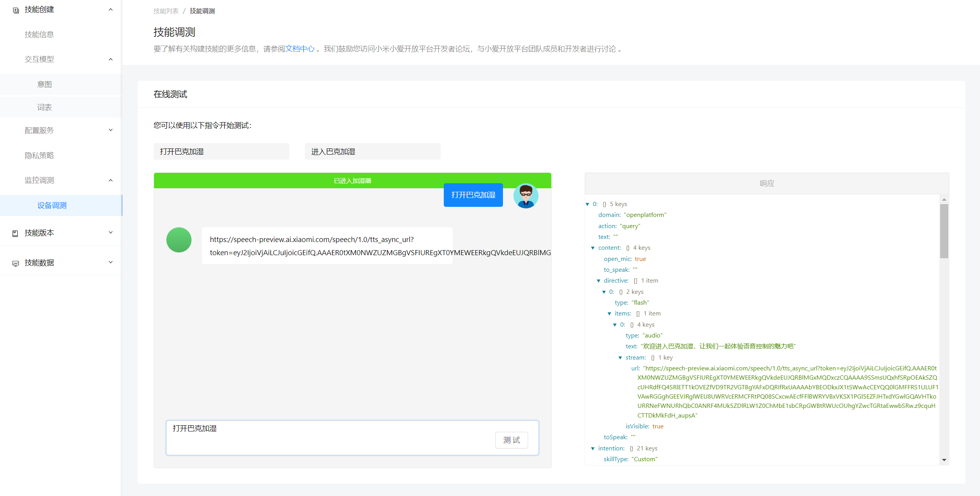This screenshot has height=496, width=980.
Task: Open the 文档中心 link
Action: click(300, 49)
